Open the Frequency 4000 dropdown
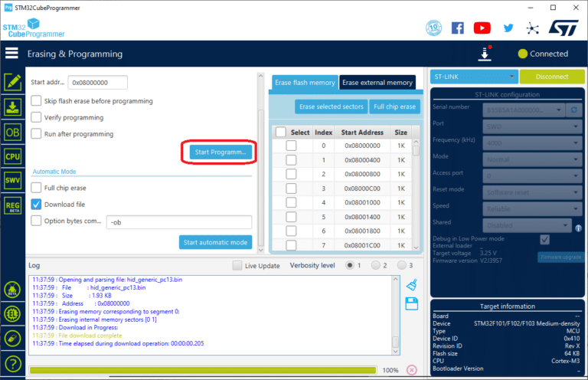The height and width of the screenshot is (380, 588). [532, 143]
